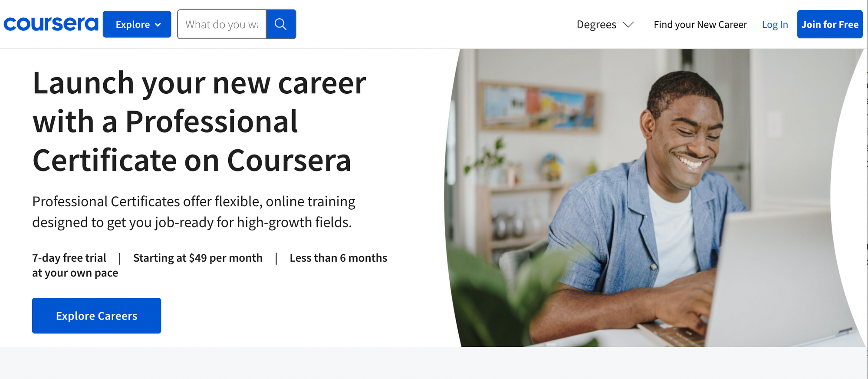Click the Degrees dropdown arrow icon

(628, 25)
